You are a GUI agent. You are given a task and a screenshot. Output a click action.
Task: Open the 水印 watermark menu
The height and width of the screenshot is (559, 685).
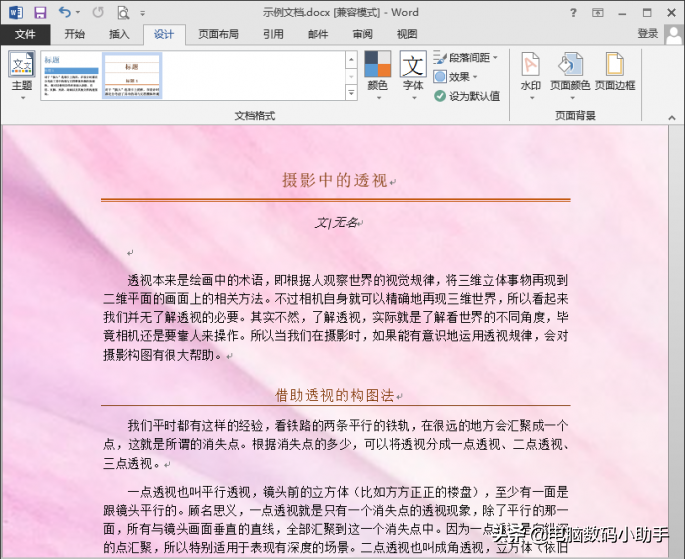[x=531, y=75]
